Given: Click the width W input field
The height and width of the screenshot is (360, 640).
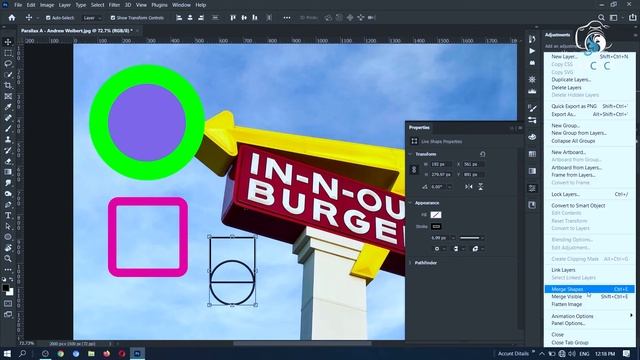Looking at the screenshot, I should pos(441,164).
